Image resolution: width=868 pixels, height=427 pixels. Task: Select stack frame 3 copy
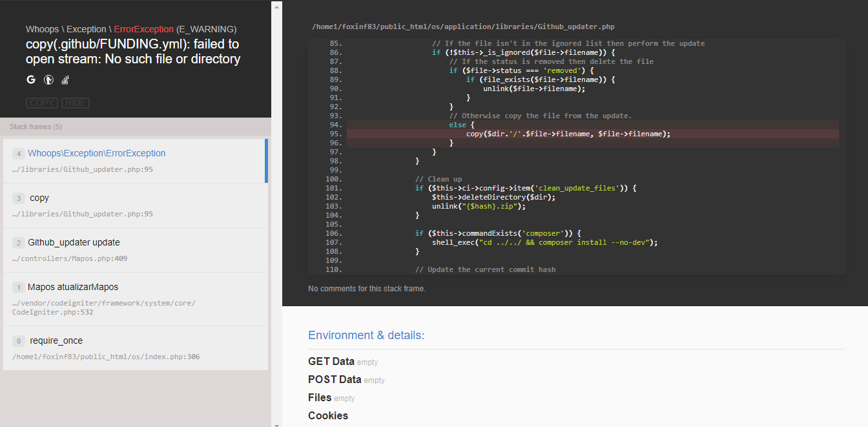coord(136,205)
